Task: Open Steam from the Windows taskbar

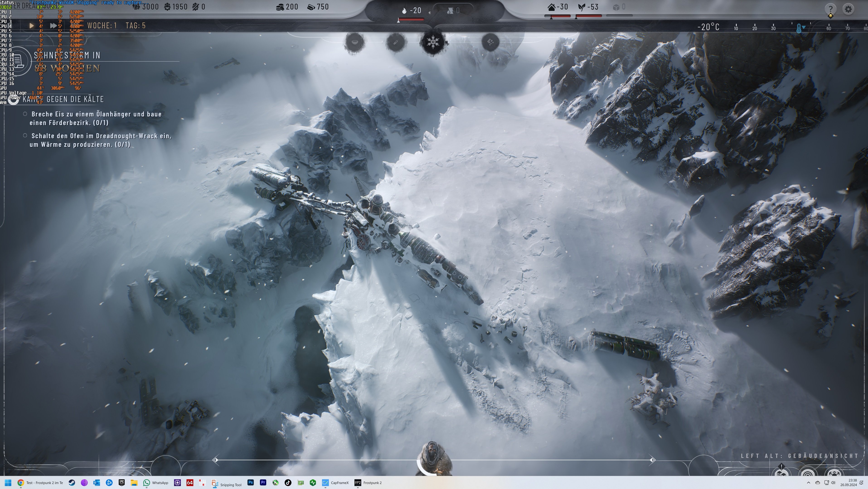Action: 72,483
